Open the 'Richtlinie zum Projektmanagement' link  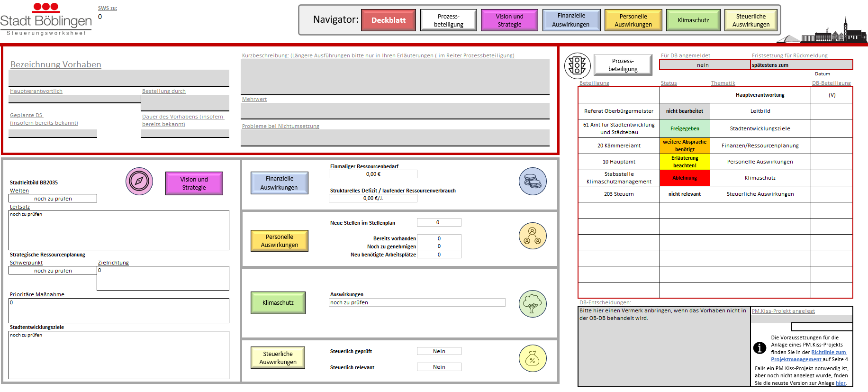828,352
